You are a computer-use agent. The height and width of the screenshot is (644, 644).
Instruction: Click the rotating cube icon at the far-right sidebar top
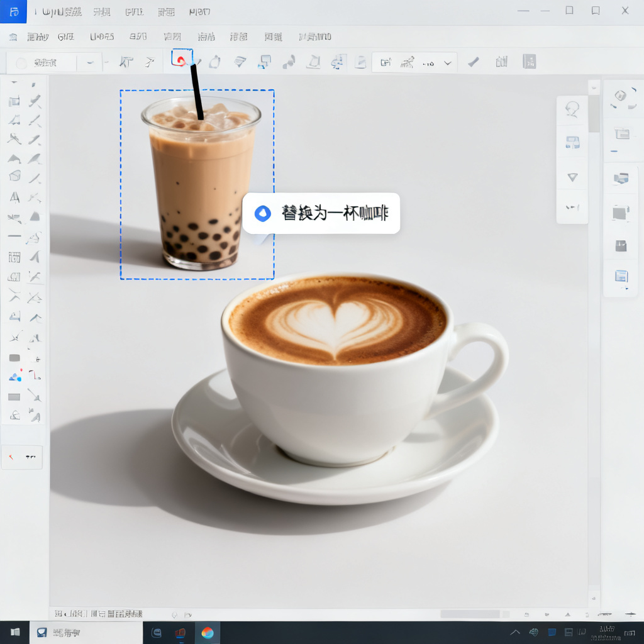point(621,96)
